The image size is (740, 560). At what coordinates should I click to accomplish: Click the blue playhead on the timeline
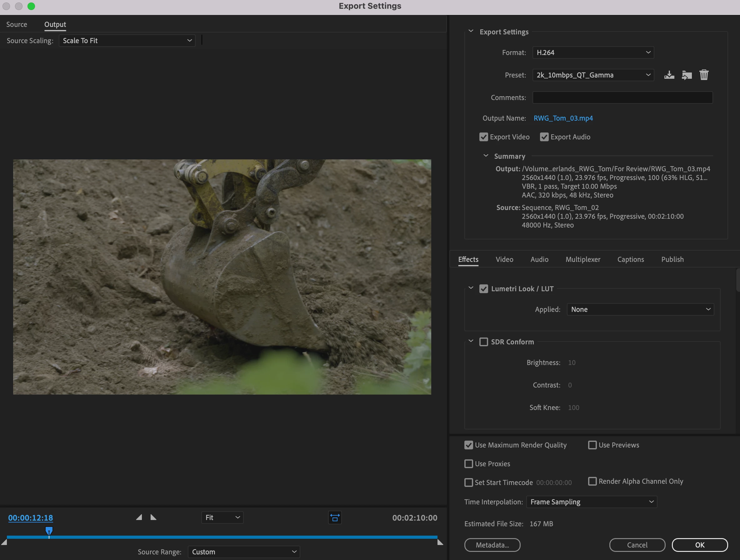[49, 531]
